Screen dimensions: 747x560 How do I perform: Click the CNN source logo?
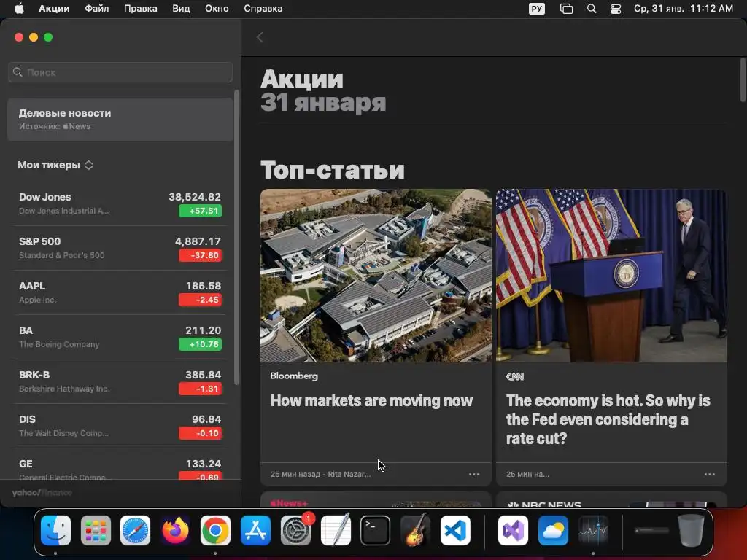click(x=514, y=376)
